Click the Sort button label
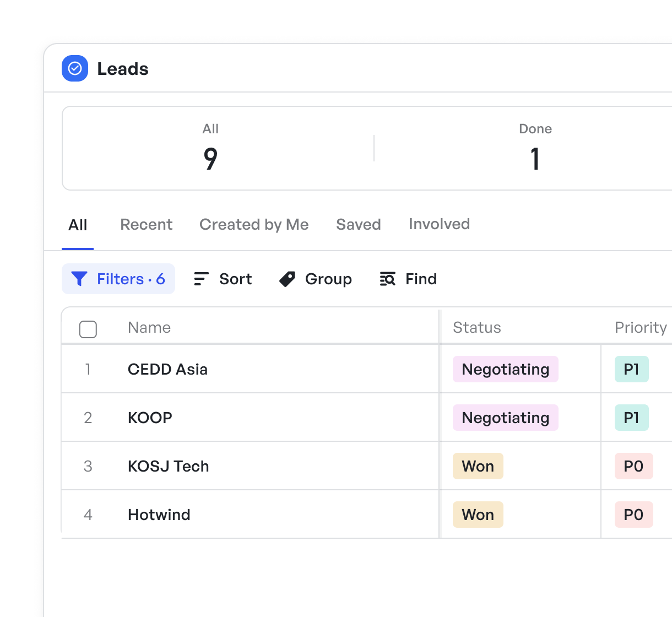The width and height of the screenshot is (672, 617). pos(235,279)
